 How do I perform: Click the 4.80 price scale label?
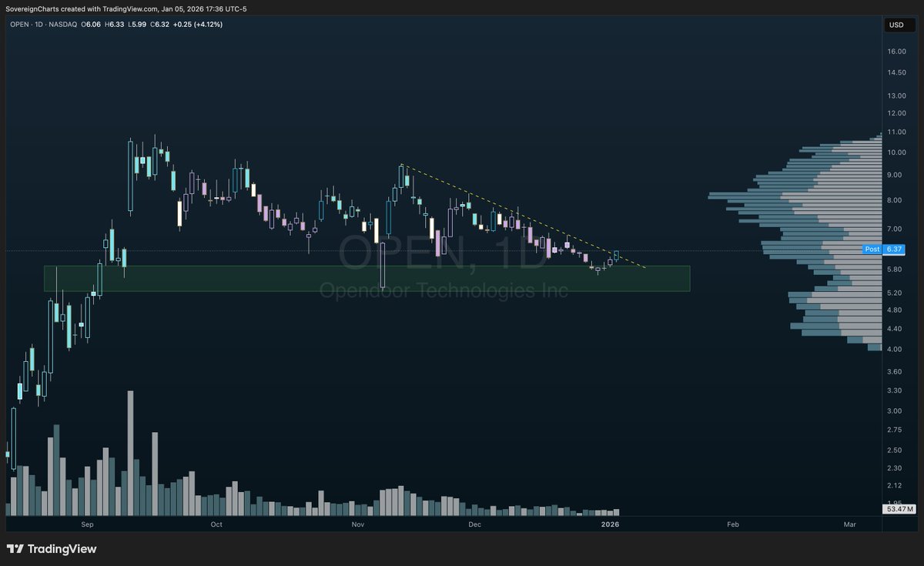[x=896, y=310]
